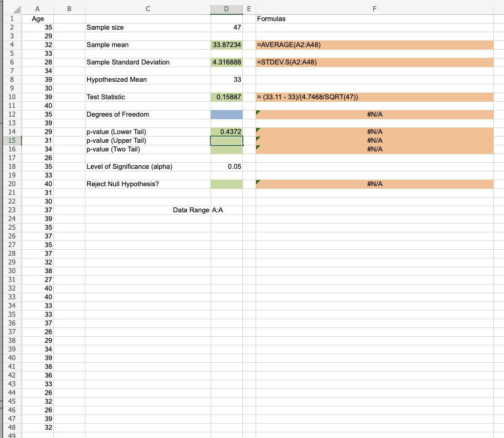The width and height of the screenshot is (504, 438).
Task: Select column C header
Action: coord(148,9)
